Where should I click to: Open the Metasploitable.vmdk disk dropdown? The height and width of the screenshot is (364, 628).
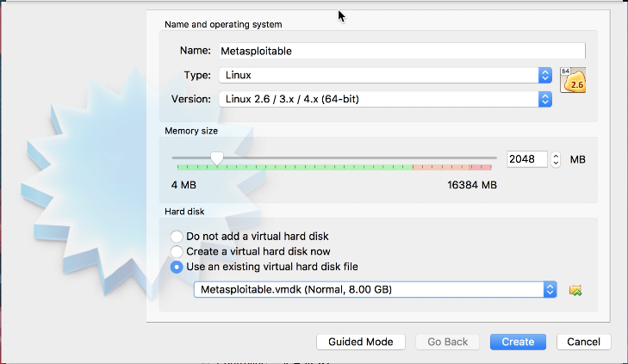376,290
